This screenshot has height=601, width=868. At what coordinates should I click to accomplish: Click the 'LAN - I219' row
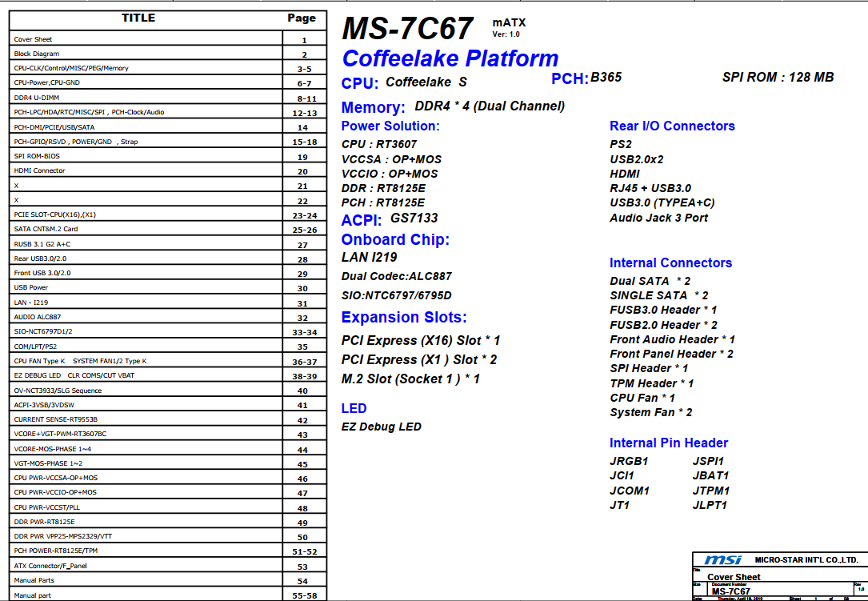(168, 303)
